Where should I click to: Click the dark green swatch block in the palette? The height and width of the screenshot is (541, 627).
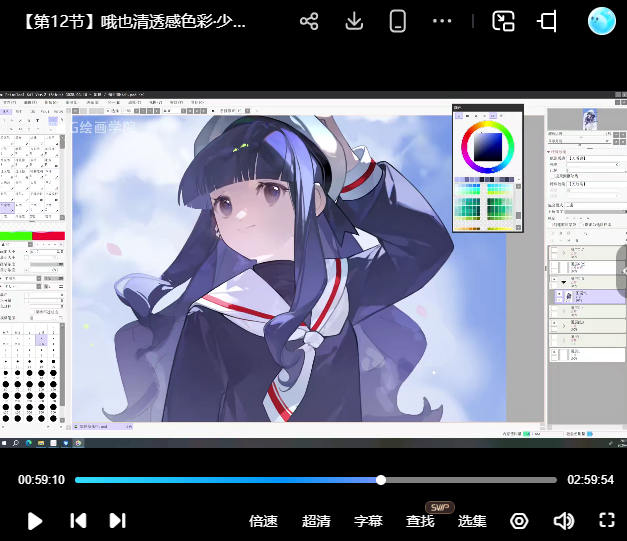pos(499,208)
